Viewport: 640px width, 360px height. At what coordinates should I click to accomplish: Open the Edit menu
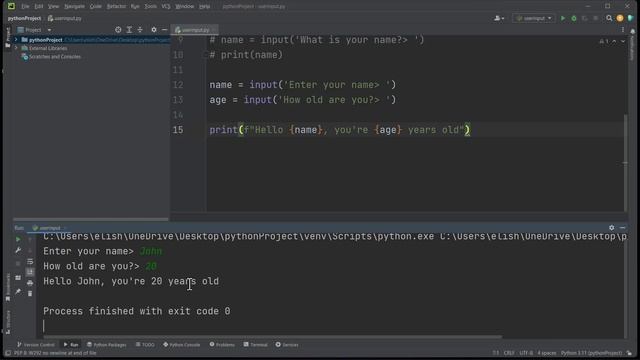[39, 6]
